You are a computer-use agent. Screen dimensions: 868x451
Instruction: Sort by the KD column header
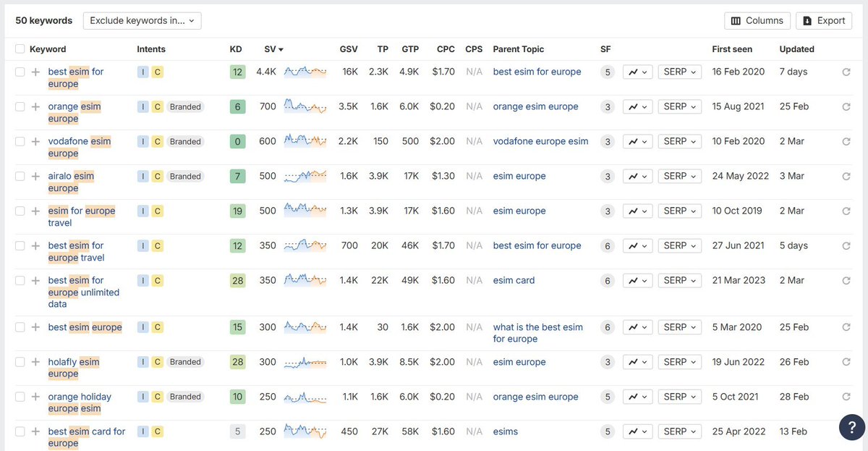[x=236, y=49]
